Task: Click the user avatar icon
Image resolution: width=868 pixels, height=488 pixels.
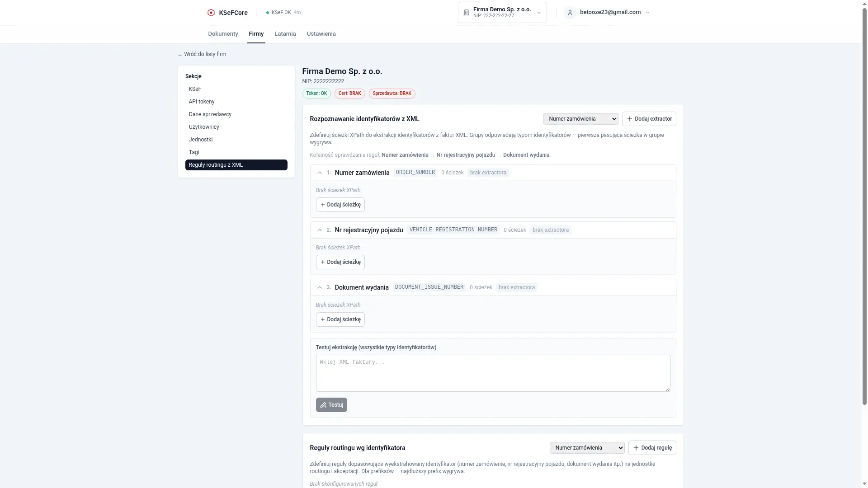Action: point(570,13)
